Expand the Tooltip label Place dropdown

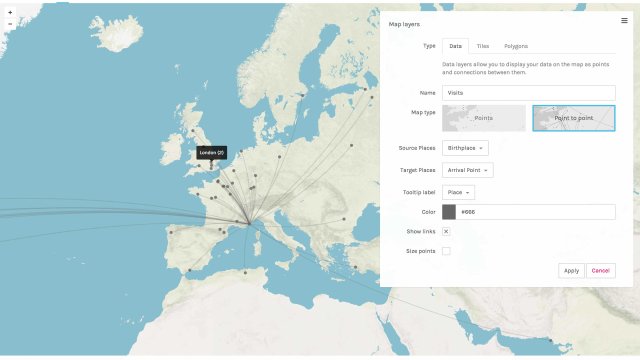tap(458, 192)
